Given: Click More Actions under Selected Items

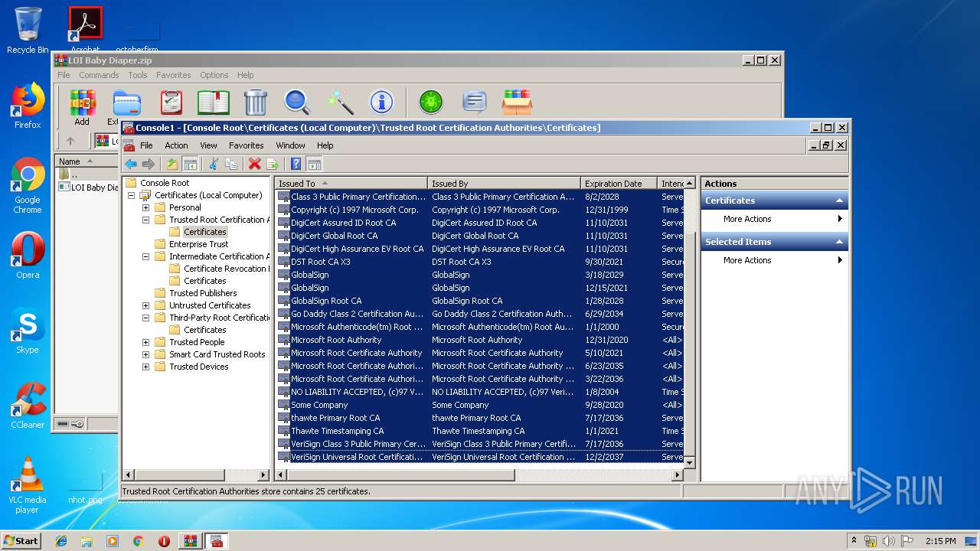Looking at the screenshot, I should coord(775,260).
